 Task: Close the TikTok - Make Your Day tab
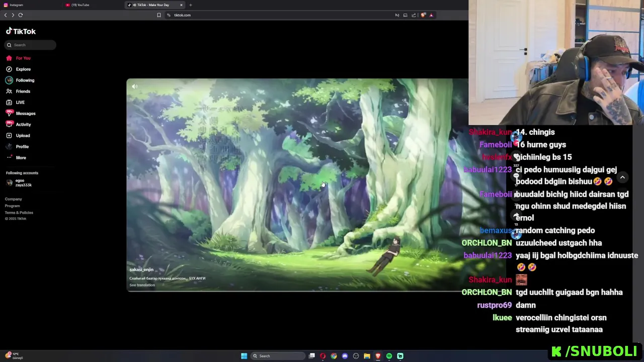point(181,5)
